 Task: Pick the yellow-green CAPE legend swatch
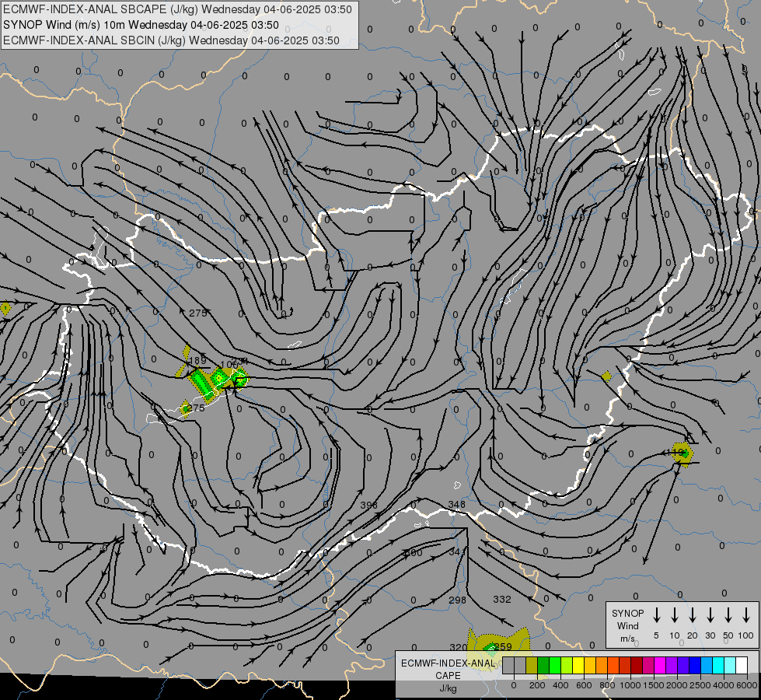pyautogui.click(x=567, y=665)
